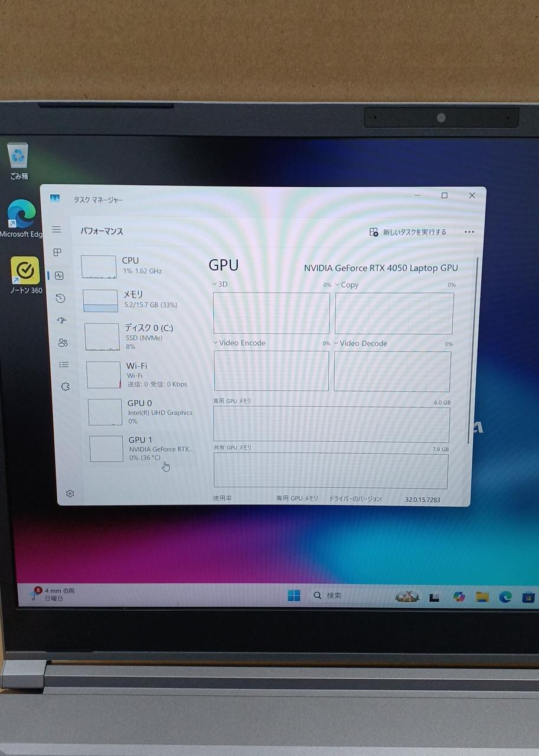Image resolution: width=539 pixels, height=756 pixels.
Task: Open the Services page icon
Action: pos(65,387)
